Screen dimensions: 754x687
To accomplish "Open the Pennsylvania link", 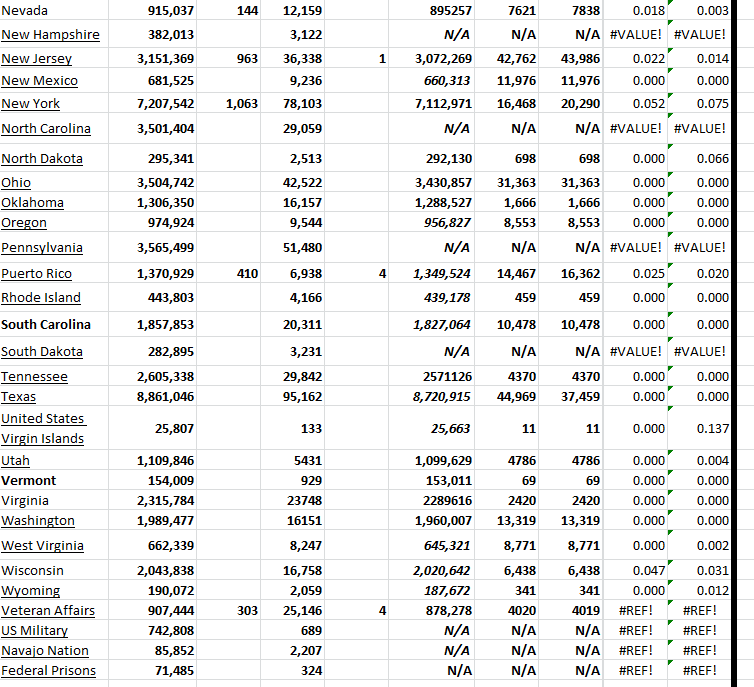I will tap(42, 248).
